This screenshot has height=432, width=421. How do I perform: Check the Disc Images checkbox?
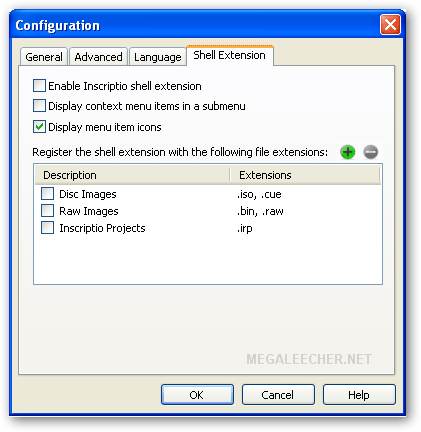click(x=47, y=194)
